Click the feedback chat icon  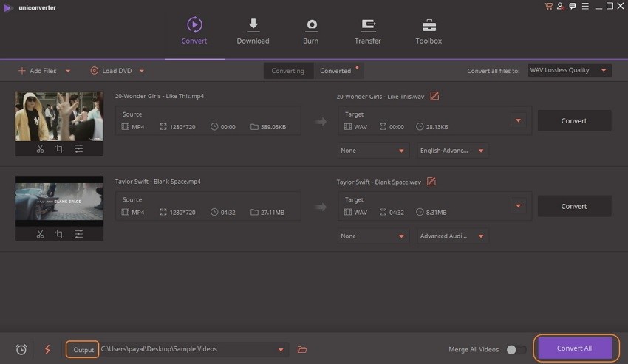pos(573,6)
